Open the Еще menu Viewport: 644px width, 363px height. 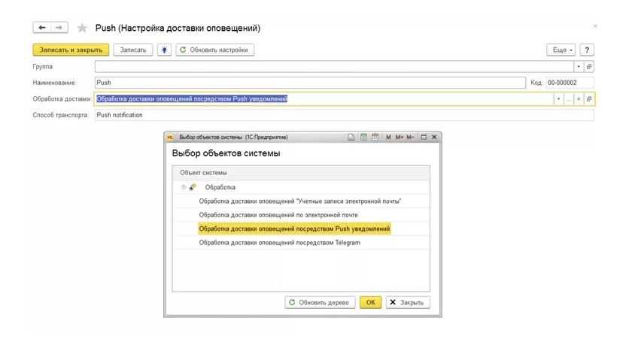(x=561, y=50)
